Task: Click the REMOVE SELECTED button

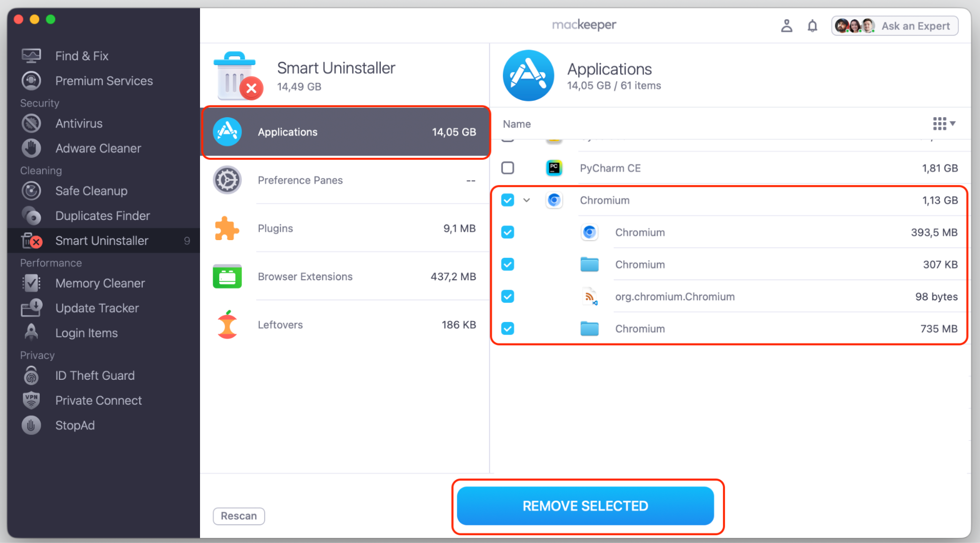Action: (x=585, y=506)
